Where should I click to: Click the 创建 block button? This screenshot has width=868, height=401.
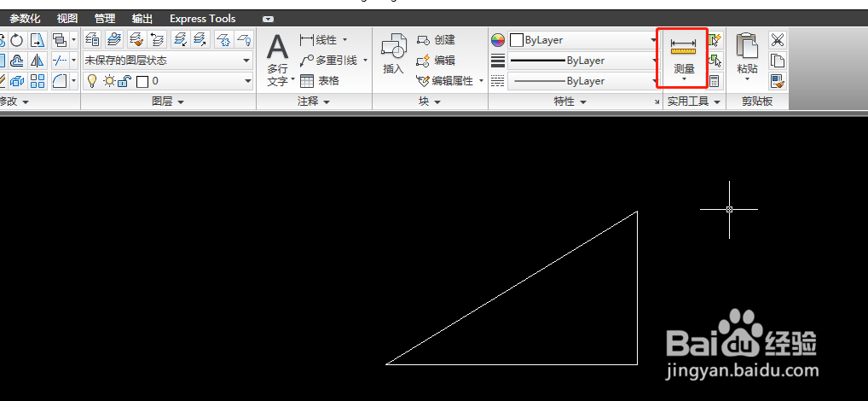(x=436, y=40)
